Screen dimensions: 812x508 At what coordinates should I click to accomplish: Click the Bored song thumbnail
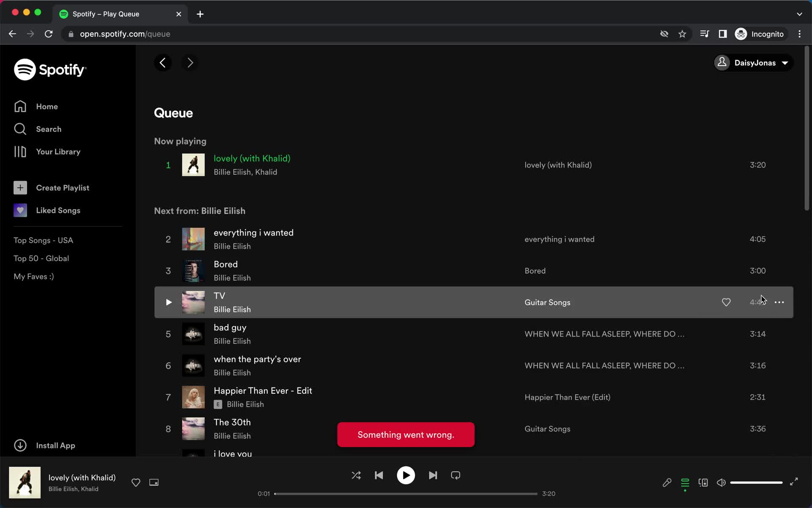(x=193, y=271)
